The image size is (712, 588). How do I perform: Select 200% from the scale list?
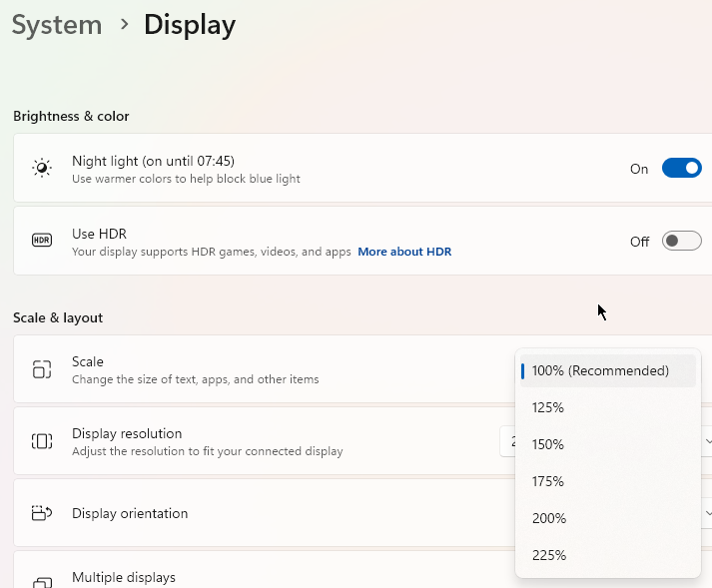click(x=548, y=518)
